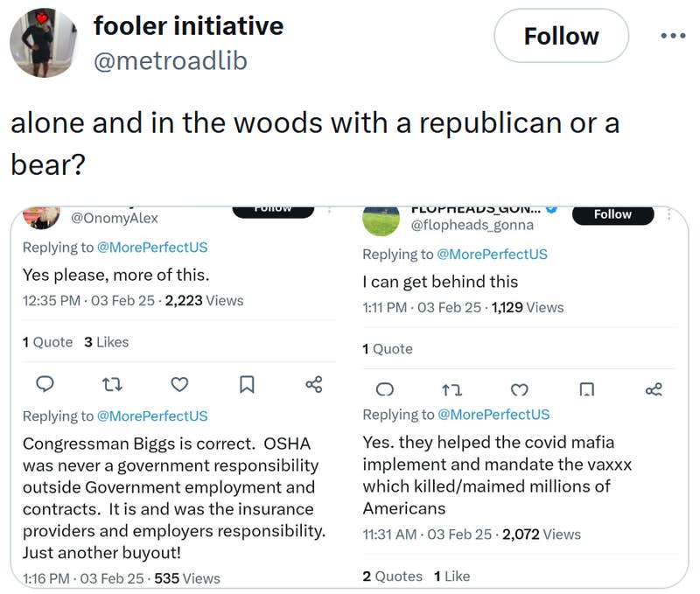700x594 pixels.
Task: Open fooler initiative's profile picture
Action: pos(44,42)
